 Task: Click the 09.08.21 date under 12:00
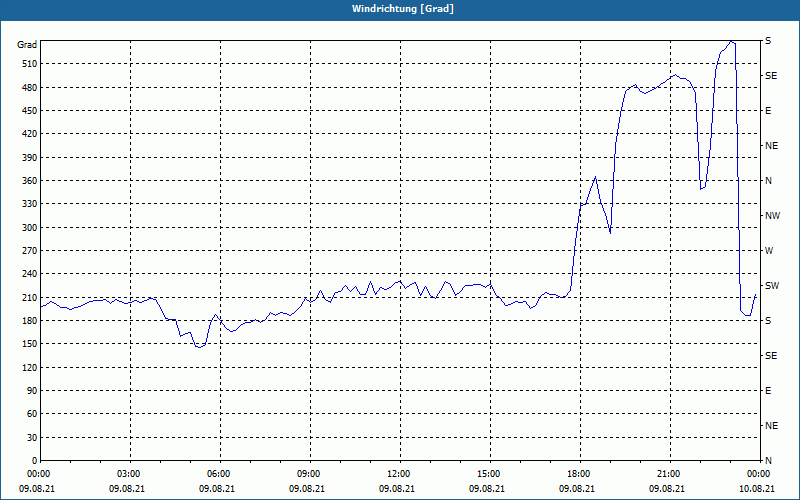click(x=396, y=488)
